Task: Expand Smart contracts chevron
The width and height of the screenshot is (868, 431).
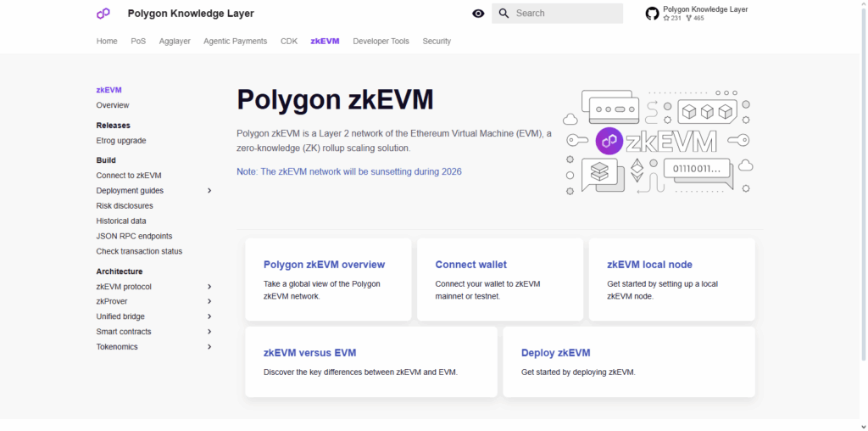Action: click(x=209, y=332)
